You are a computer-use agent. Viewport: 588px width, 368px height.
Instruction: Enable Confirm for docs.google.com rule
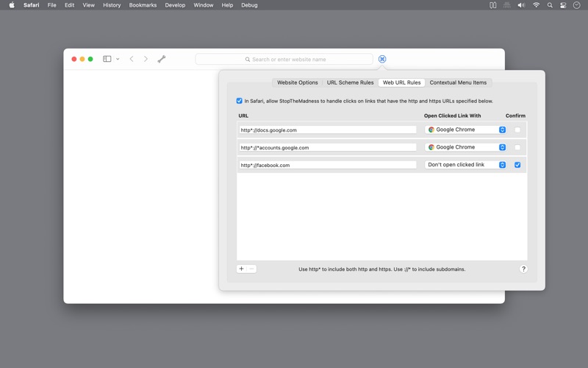tap(517, 130)
